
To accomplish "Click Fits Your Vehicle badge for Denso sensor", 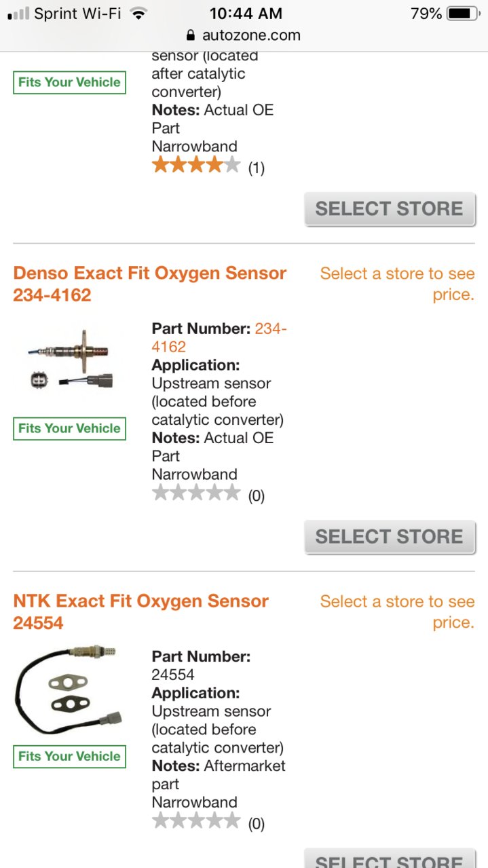I will point(69,428).
